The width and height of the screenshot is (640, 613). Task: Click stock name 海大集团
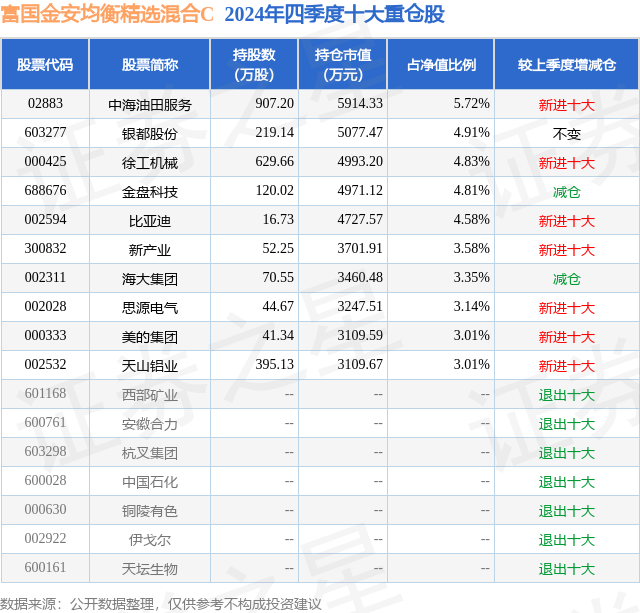pyautogui.click(x=150, y=279)
